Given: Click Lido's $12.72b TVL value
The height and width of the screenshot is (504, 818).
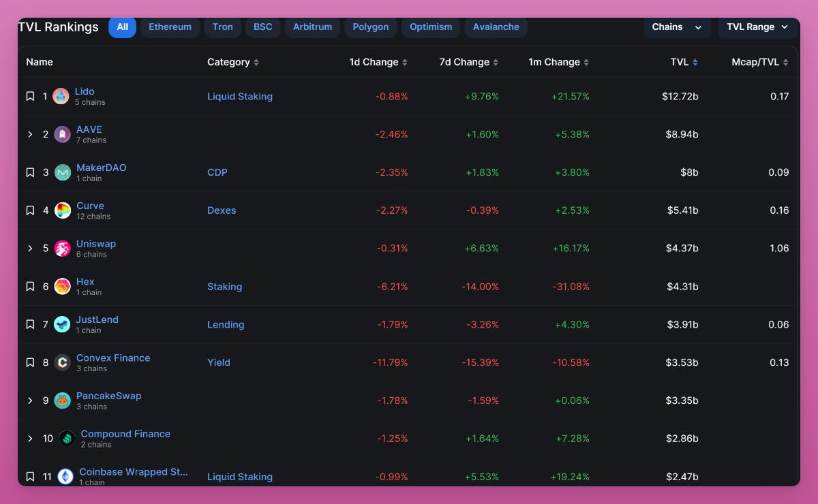Looking at the screenshot, I should pos(680,97).
